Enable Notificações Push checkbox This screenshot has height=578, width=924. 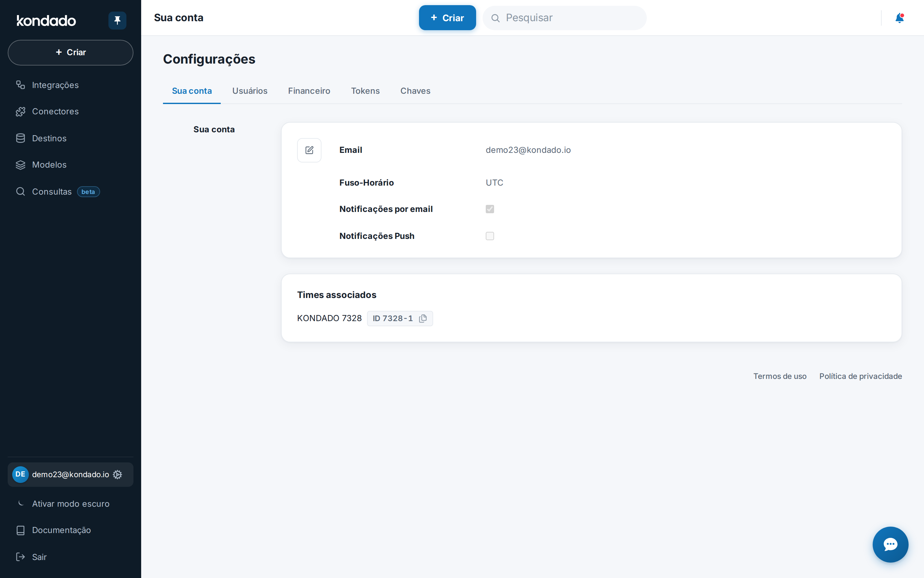point(490,236)
